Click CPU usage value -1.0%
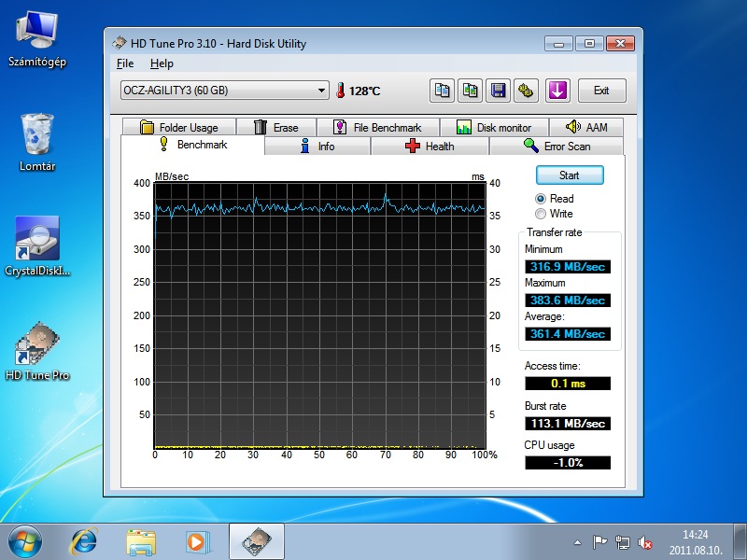747x560 pixels. pos(568,462)
